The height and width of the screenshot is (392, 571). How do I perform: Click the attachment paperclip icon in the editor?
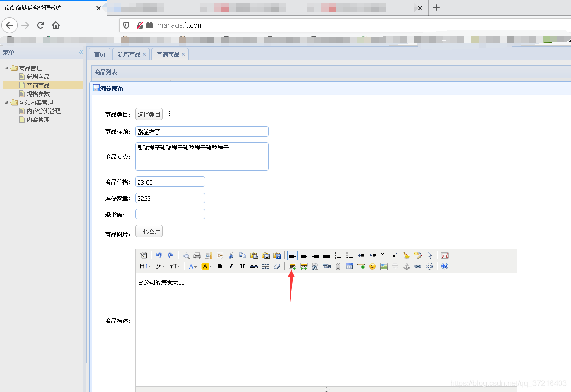(x=338, y=266)
